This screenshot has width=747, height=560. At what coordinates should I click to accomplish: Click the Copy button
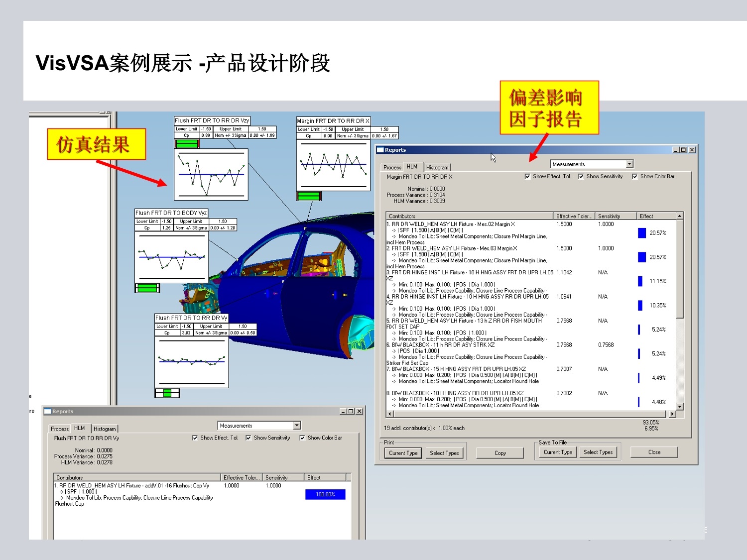click(500, 453)
